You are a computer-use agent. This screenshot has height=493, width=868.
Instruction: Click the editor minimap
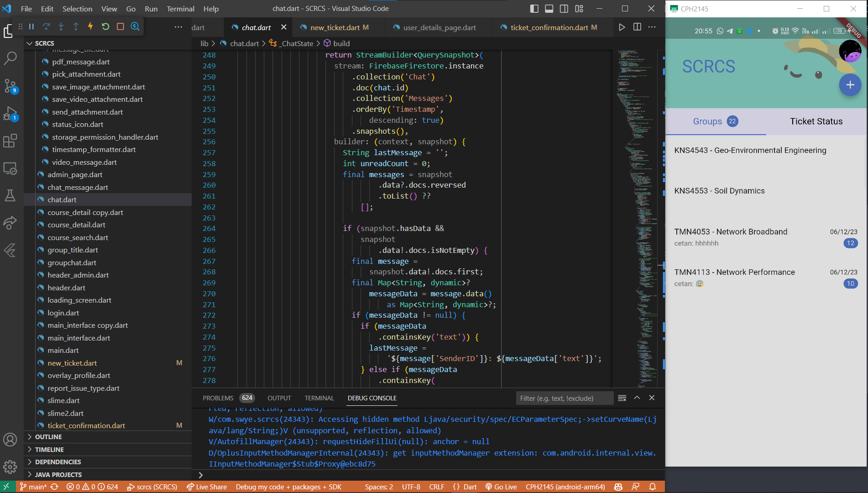[637, 183]
